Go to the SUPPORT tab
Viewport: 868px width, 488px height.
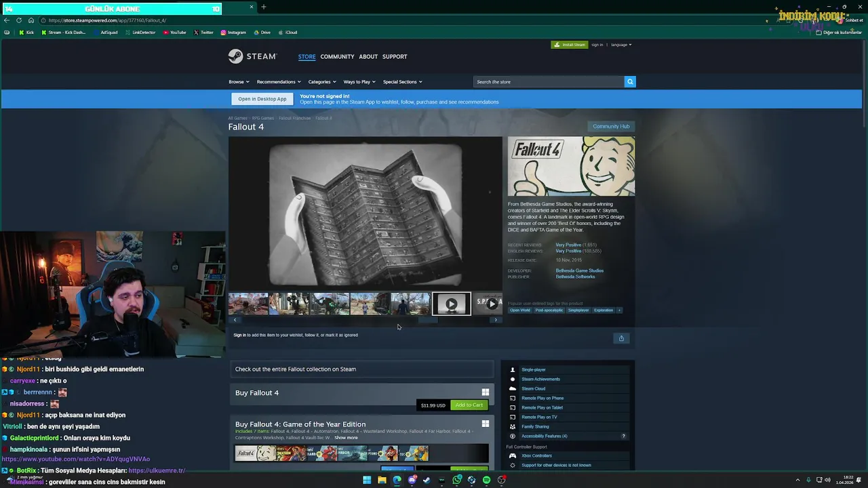point(395,56)
